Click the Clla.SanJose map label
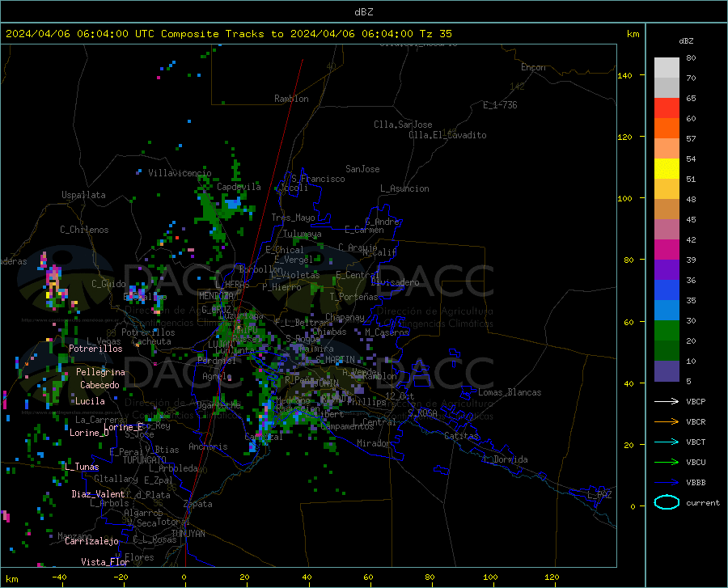 (x=403, y=125)
